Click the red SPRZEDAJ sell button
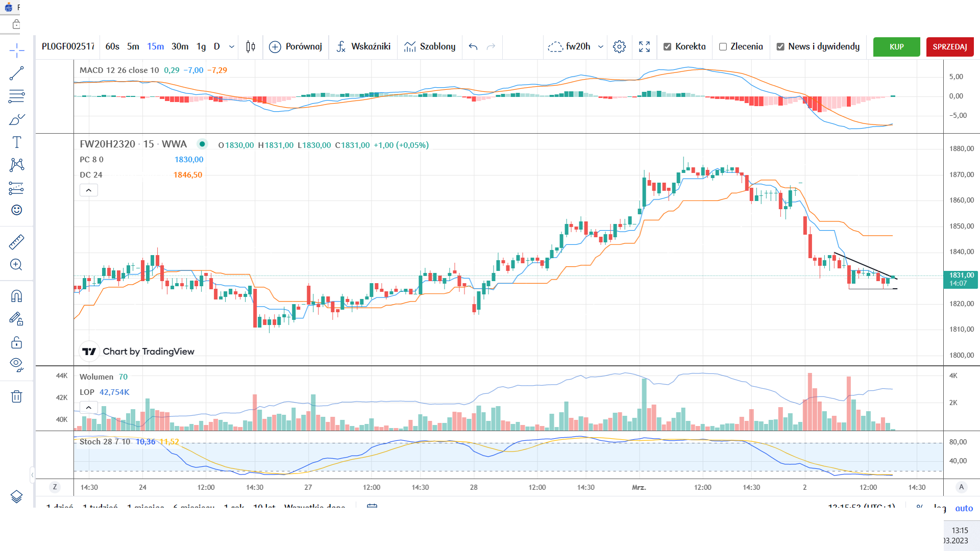Image resolution: width=980 pixels, height=551 pixels. pyautogui.click(x=950, y=46)
